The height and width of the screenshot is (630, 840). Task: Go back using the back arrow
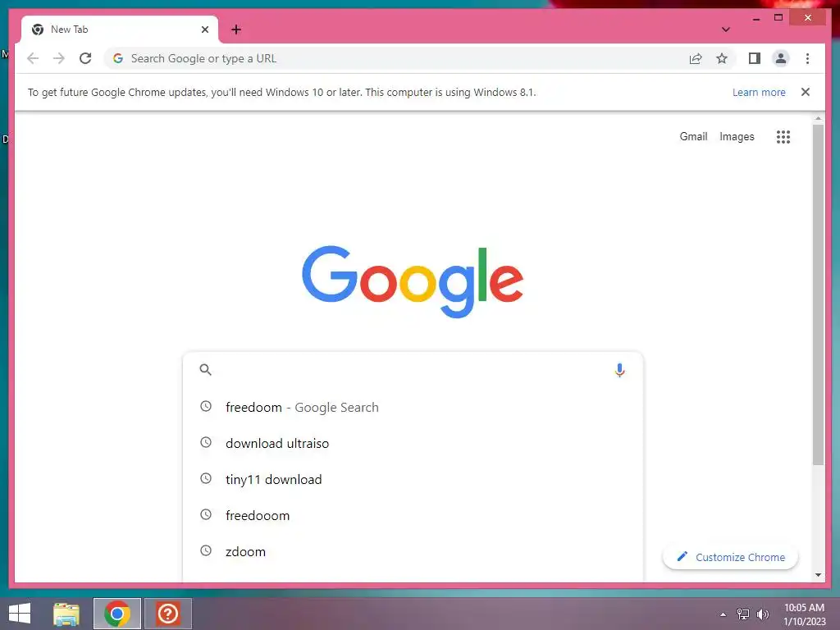coord(33,58)
